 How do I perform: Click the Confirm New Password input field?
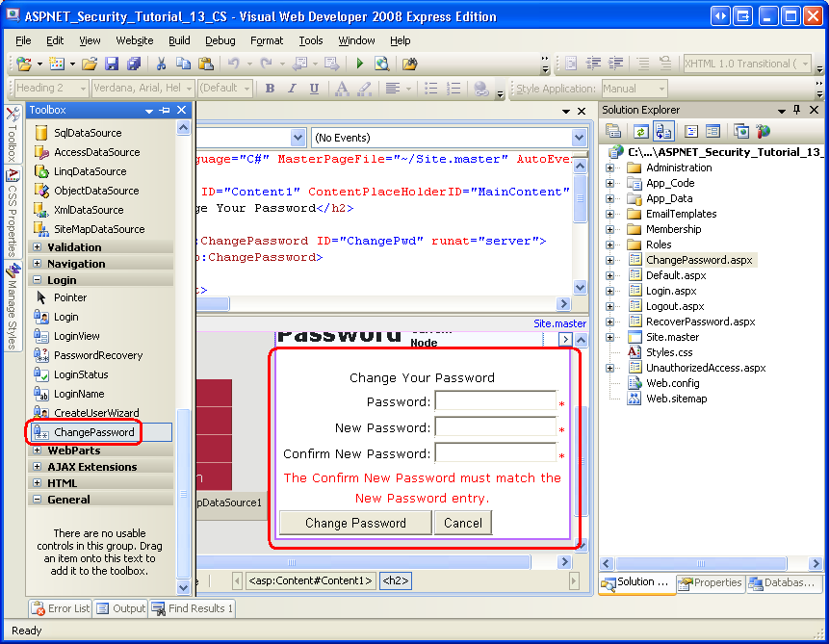point(496,453)
